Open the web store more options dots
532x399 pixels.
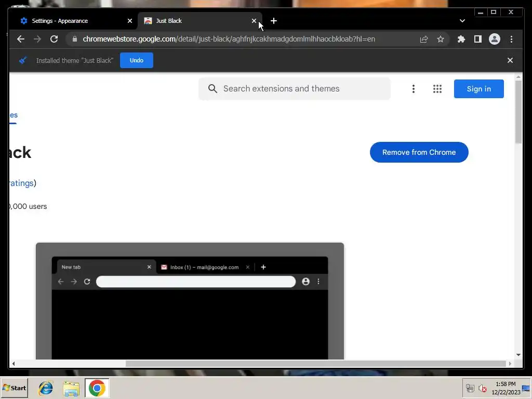[x=413, y=89]
